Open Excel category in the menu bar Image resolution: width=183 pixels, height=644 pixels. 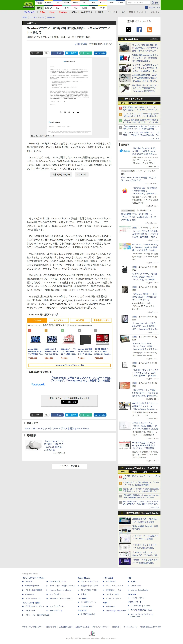[52, 12]
